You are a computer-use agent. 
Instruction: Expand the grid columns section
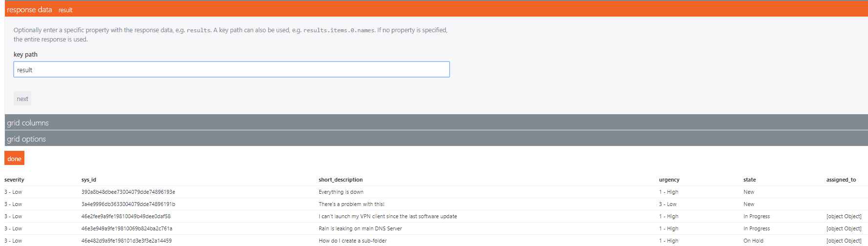(436, 123)
